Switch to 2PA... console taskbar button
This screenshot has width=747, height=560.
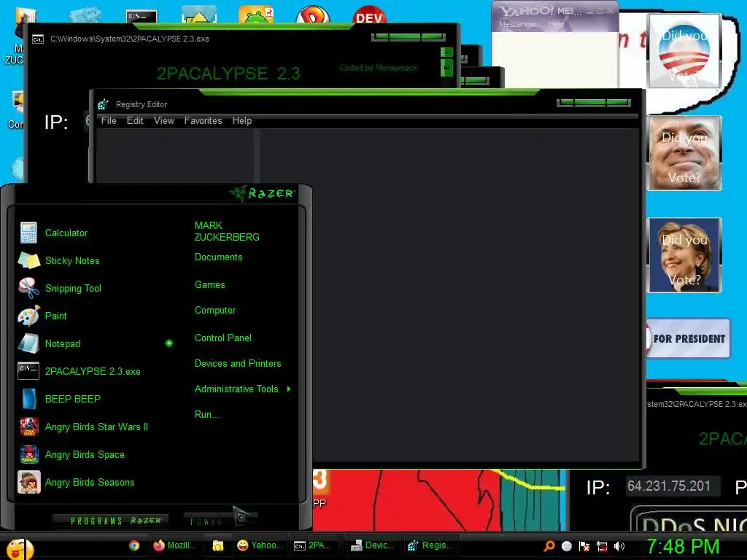(313, 545)
